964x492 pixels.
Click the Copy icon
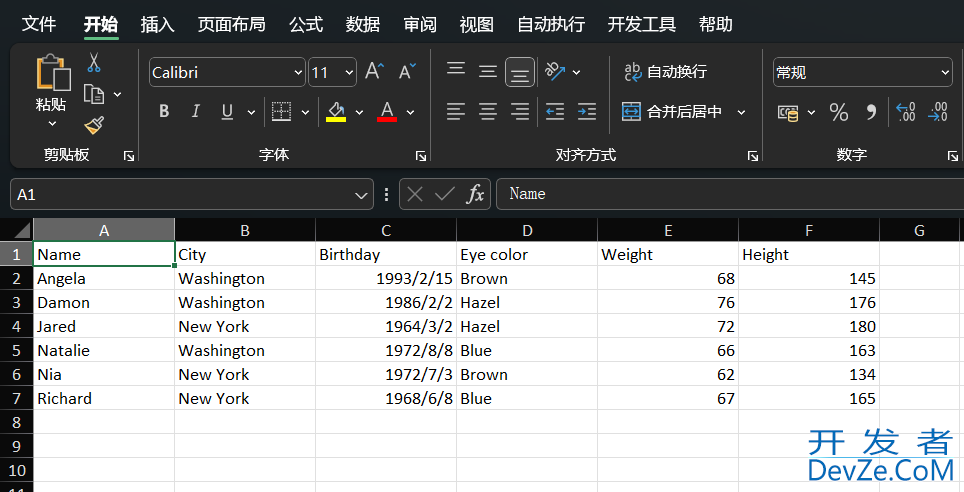tap(94, 94)
